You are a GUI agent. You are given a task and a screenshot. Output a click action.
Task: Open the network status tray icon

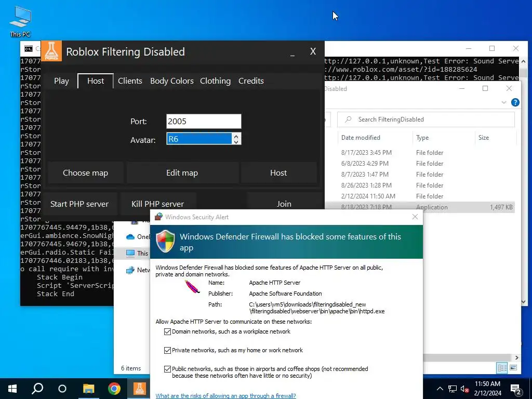pyautogui.click(x=453, y=389)
